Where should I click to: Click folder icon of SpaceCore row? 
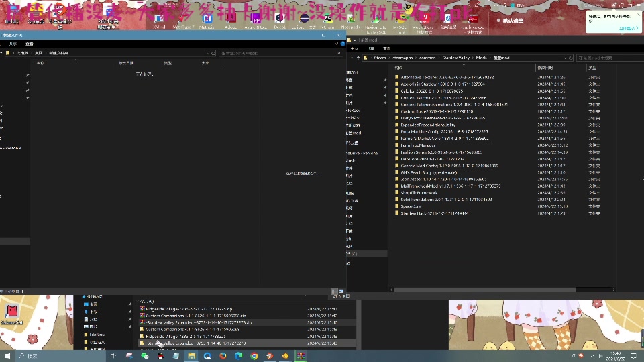396,206
